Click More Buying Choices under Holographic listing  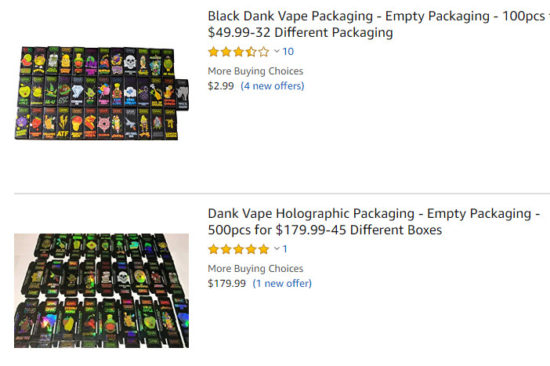tap(255, 269)
